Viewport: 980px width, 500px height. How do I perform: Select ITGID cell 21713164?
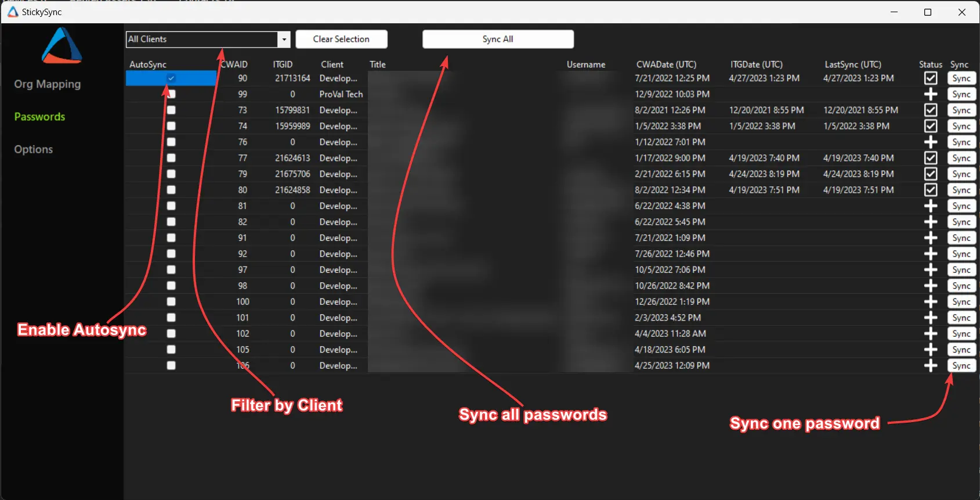pos(292,78)
